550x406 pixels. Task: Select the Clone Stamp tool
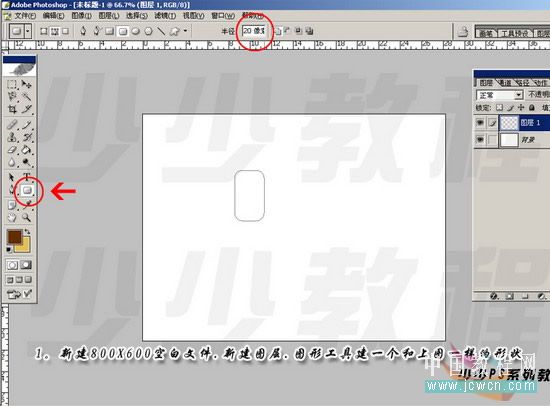12,137
